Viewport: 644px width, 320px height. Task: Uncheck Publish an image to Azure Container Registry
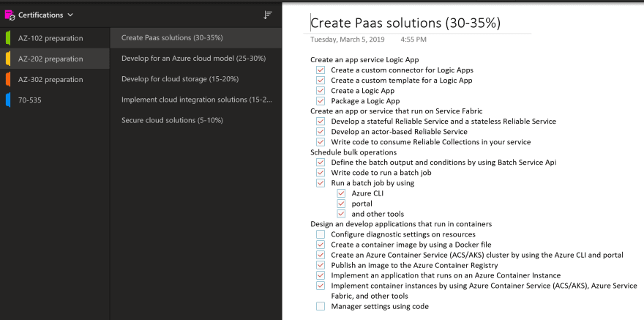pos(321,265)
